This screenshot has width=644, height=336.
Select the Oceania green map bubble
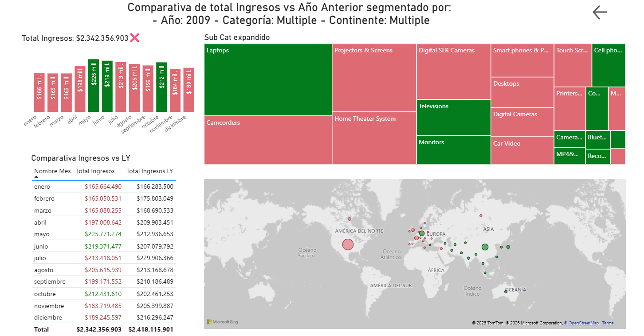(506, 292)
